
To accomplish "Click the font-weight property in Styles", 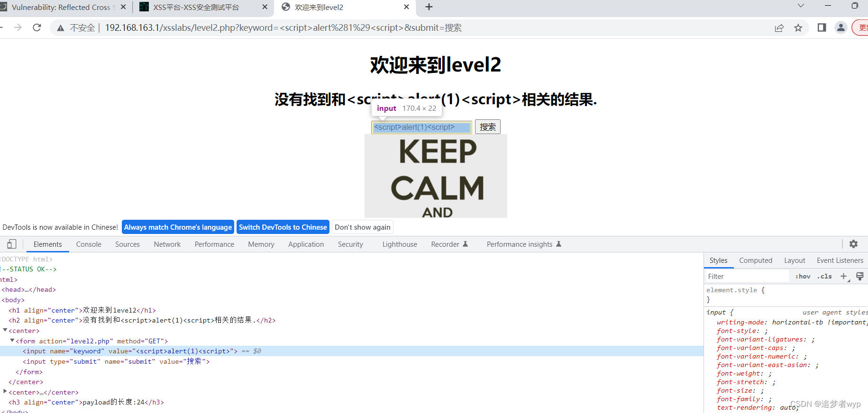I will [x=740, y=373].
